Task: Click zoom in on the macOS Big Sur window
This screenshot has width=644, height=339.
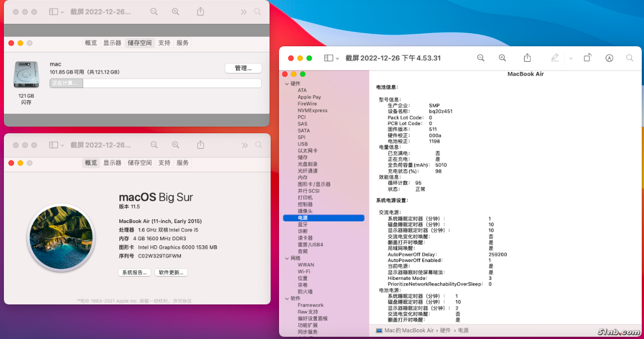Action: (176, 145)
